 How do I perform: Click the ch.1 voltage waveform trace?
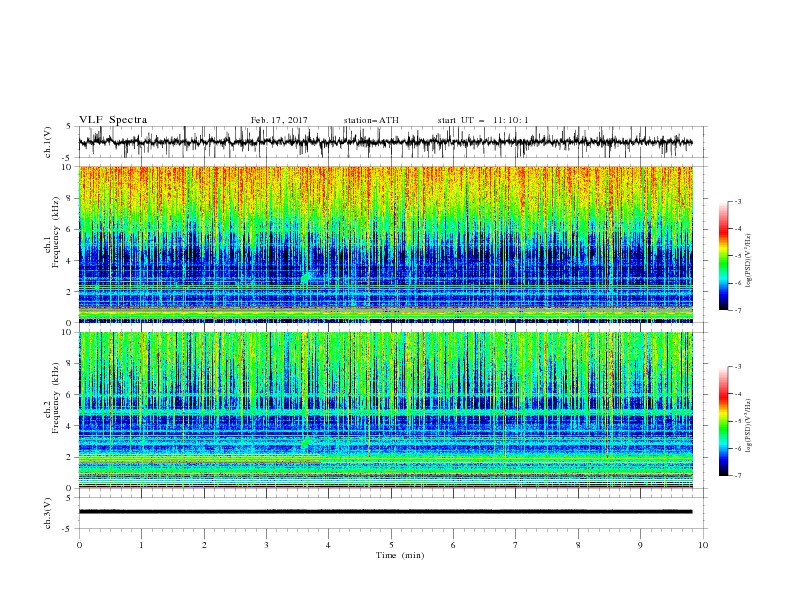coord(385,142)
